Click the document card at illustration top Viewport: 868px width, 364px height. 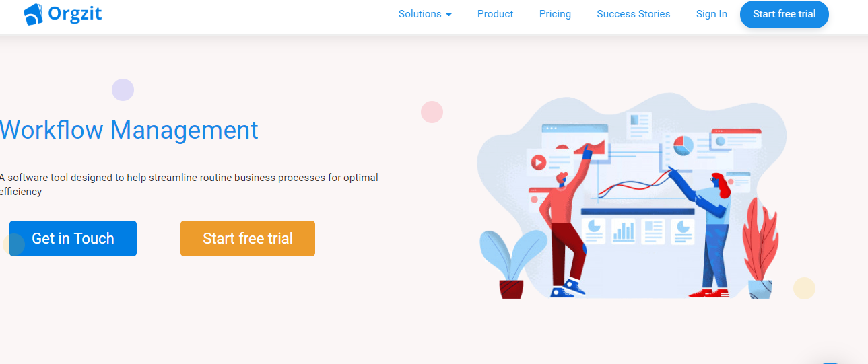click(638, 126)
